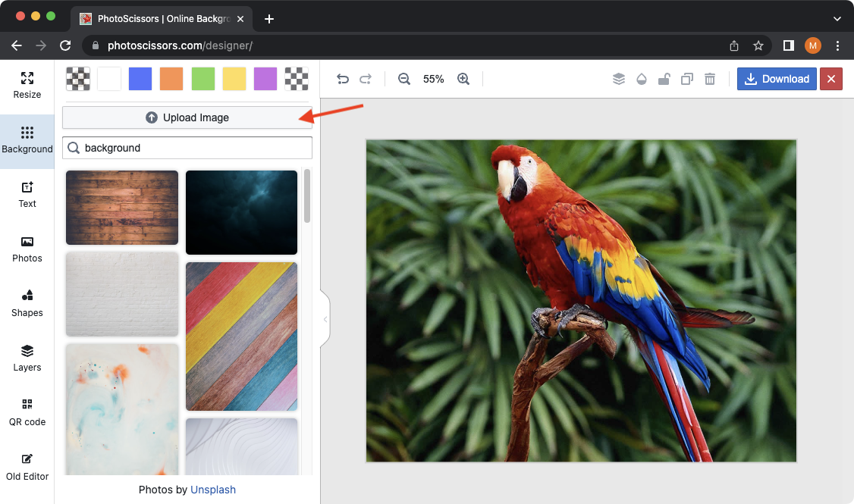Toggle the layers panel icon in the toolbar
This screenshot has height=504, width=854.
(x=618, y=78)
